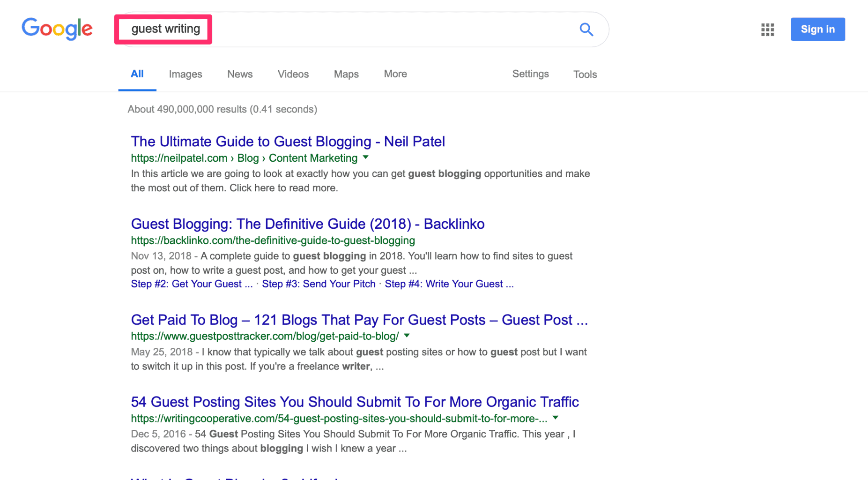The height and width of the screenshot is (480, 868).
Task: Open the Google apps grid
Action: click(x=767, y=30)
